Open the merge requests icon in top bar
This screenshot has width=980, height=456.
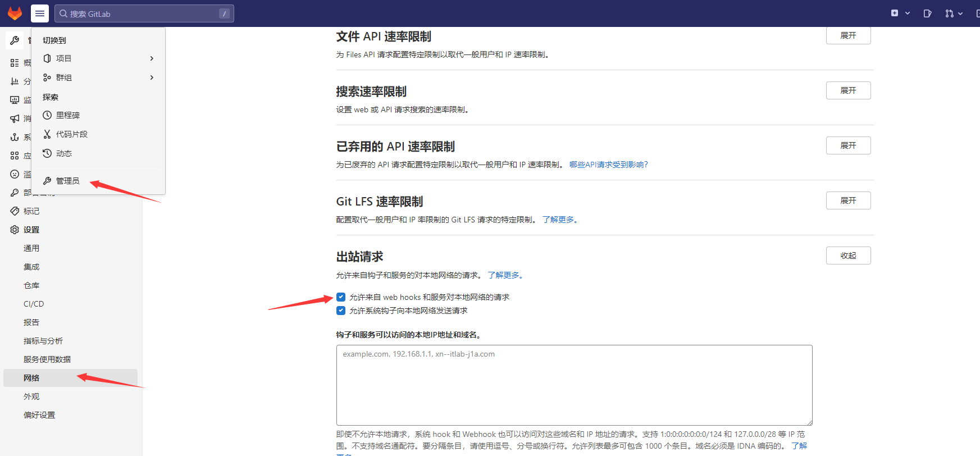coord(950,13)
